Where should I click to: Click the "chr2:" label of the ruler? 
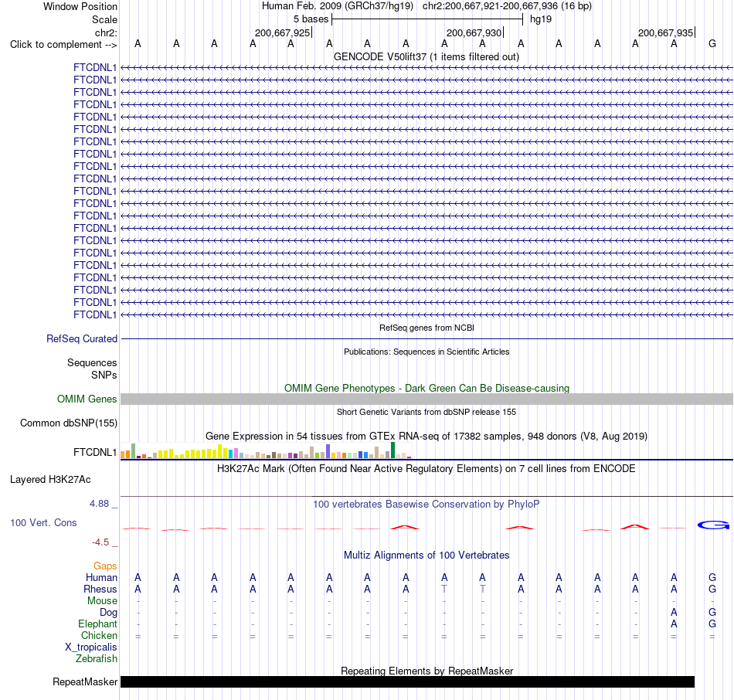[106, 32]
